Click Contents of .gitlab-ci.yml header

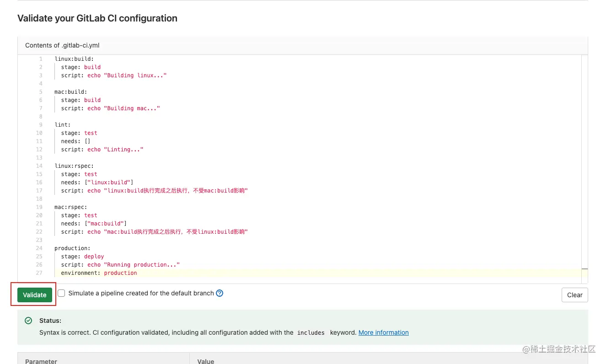[x=62, y=45]
